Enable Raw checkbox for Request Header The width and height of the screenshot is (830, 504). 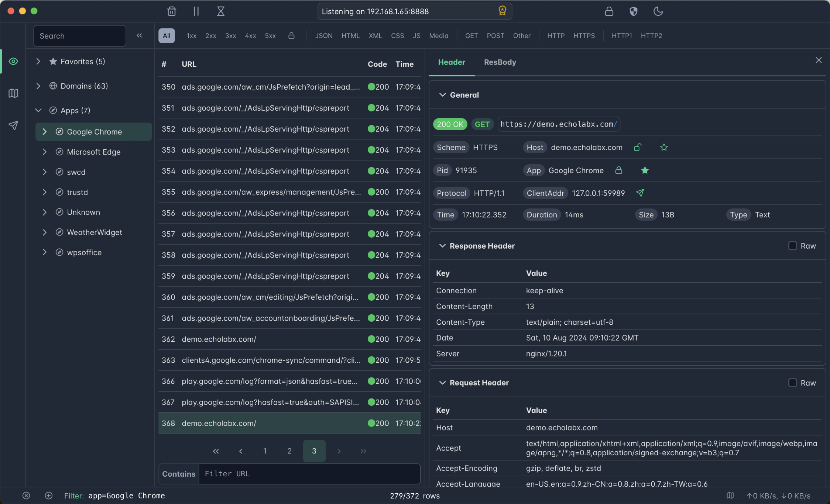[x=792, y=383]
